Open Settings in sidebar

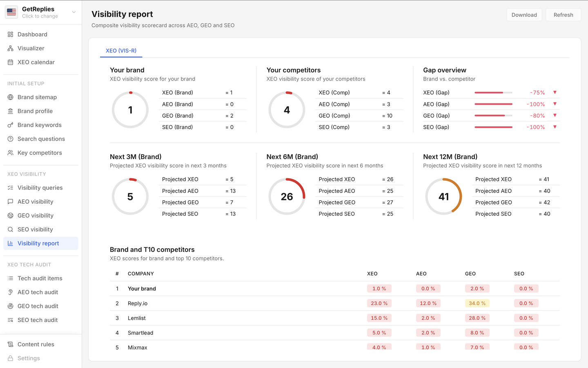pyautogui.click(x=41, y=358)
